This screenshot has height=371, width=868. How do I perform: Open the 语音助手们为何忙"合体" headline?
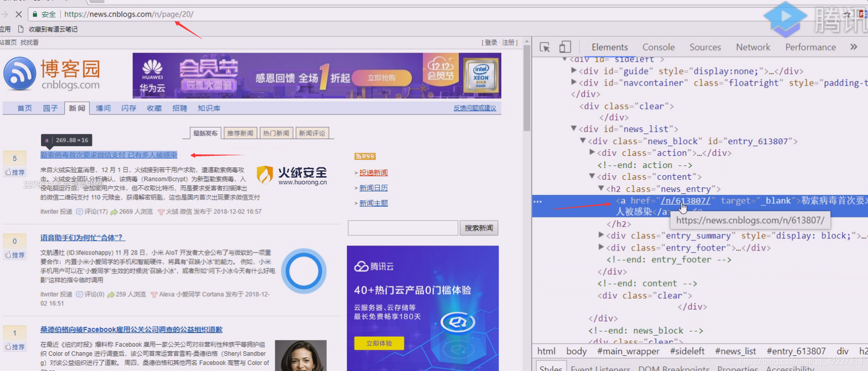(82, 237)
